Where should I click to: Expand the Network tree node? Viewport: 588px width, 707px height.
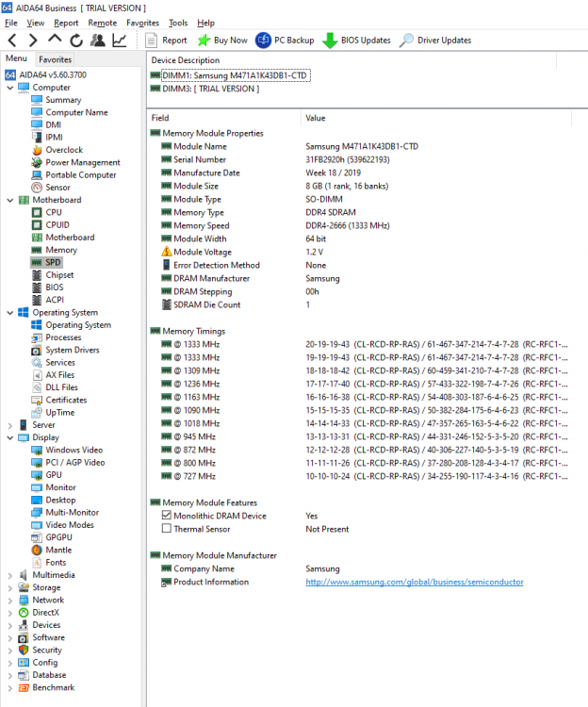[10, 600]
